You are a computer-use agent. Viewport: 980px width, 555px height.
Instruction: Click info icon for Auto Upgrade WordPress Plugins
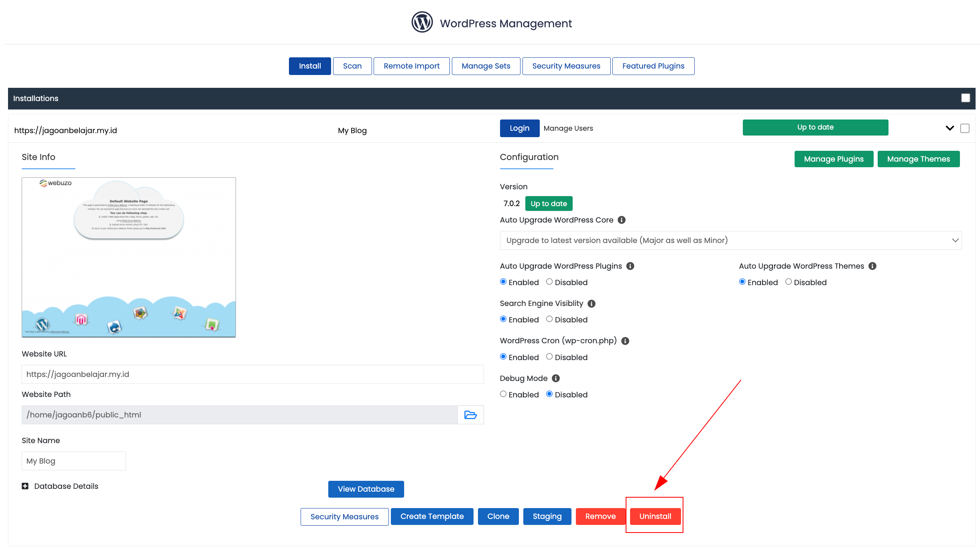click(x=630, y=266)
